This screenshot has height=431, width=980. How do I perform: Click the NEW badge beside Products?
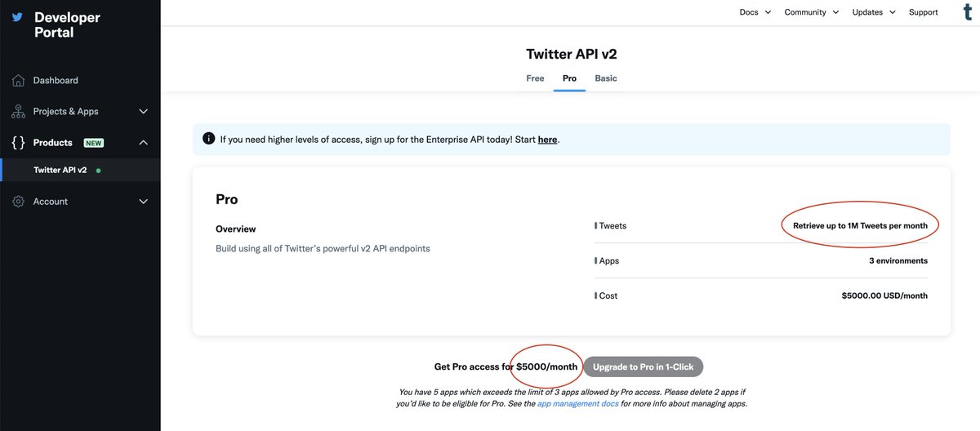click(x=94, y=143)
